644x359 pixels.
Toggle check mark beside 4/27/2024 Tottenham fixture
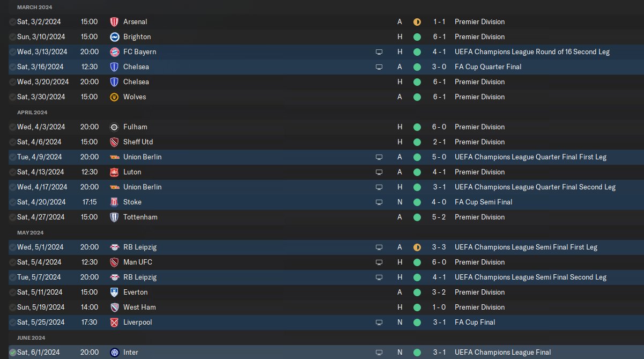point(12,217)
